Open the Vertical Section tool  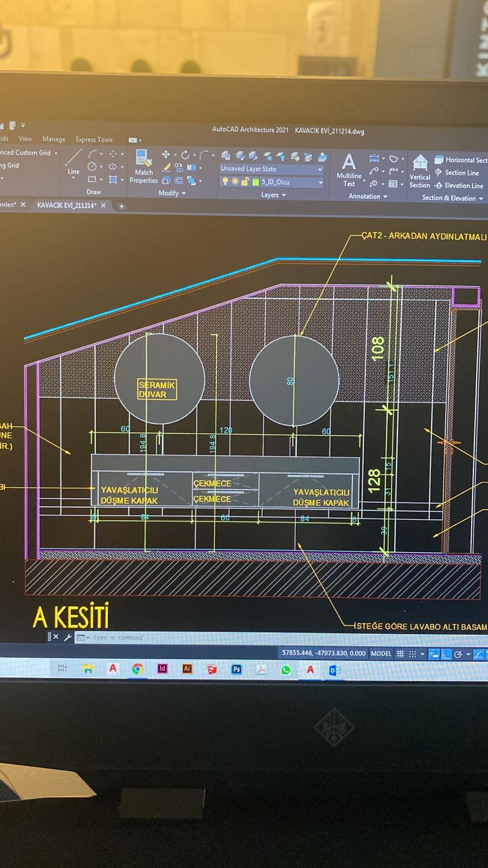[x=420, y=170]
